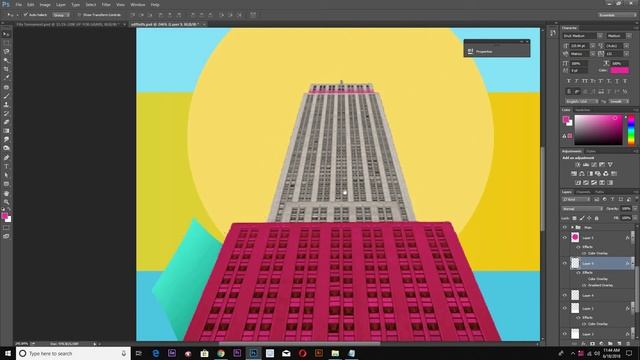
Task: Click the new adjustment layer icon
Action: (x=601, y=344)
